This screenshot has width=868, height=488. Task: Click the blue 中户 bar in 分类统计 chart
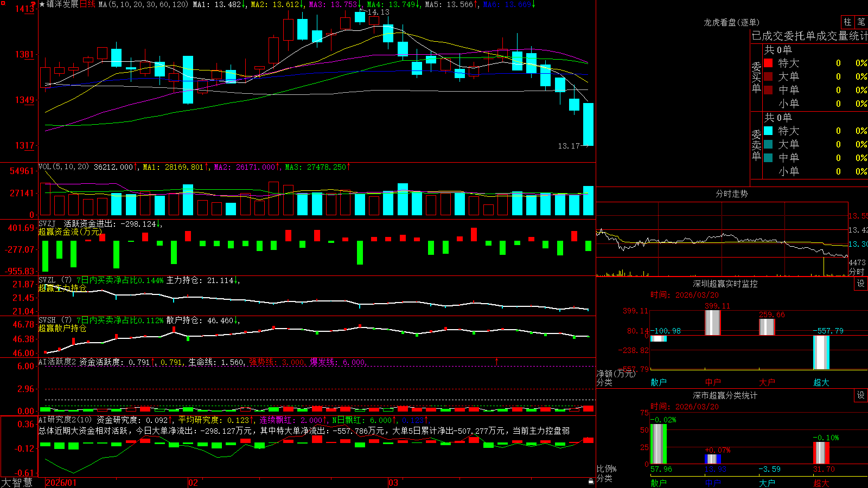712,459
